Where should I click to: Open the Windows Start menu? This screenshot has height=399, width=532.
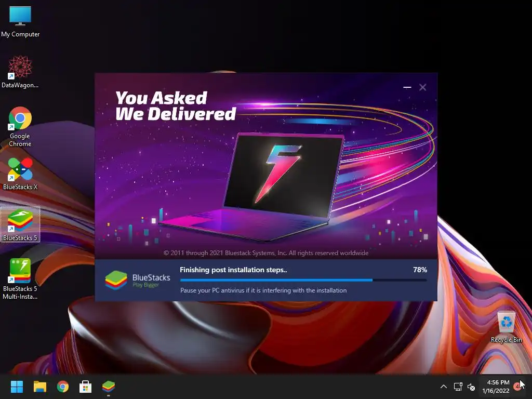pyautogui.click(x=17, y=387)
